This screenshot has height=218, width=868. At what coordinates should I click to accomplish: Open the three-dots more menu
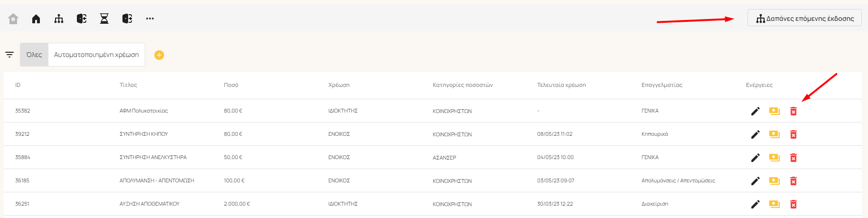pos(150,19)
